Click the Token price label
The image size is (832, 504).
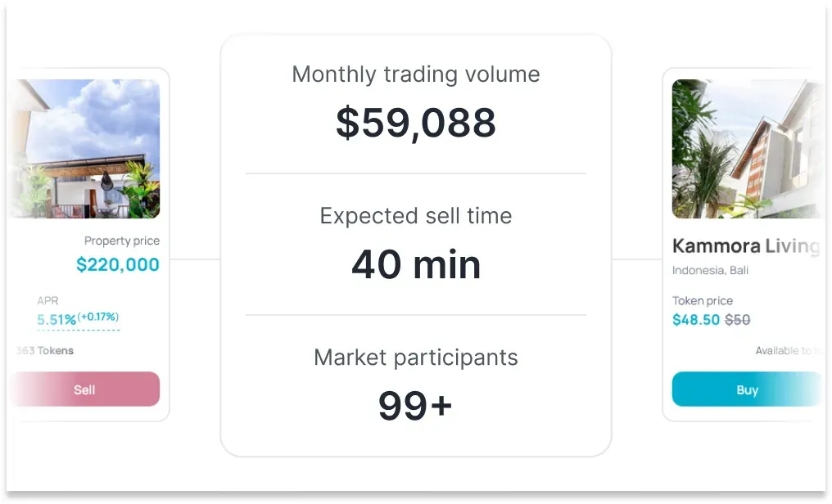coord(703,301)
